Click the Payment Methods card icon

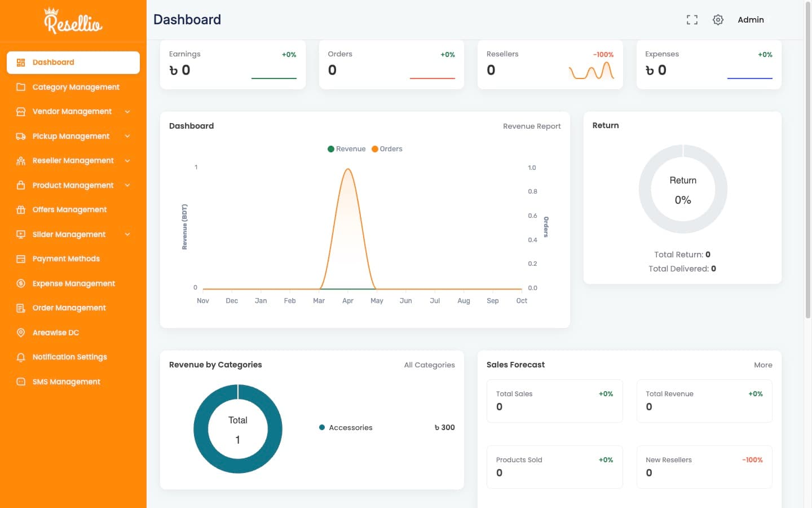pyautogui.click(x=21, y=259)
